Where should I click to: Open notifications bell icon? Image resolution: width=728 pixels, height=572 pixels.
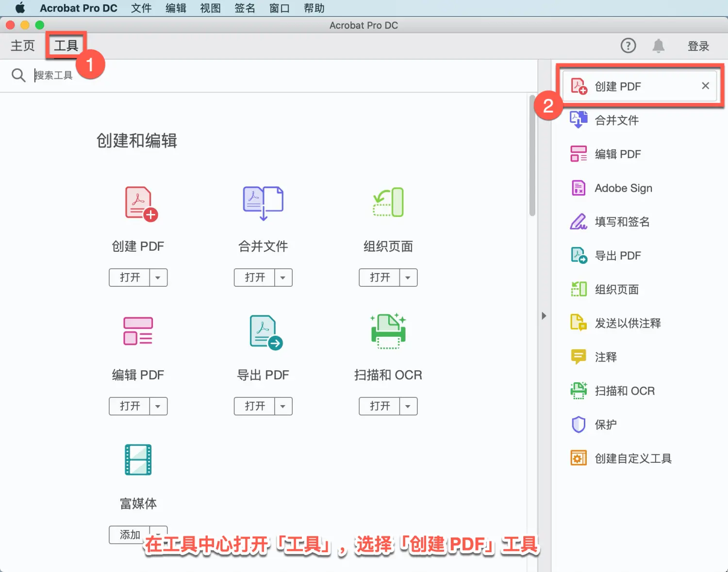click(x=659, y=46)
